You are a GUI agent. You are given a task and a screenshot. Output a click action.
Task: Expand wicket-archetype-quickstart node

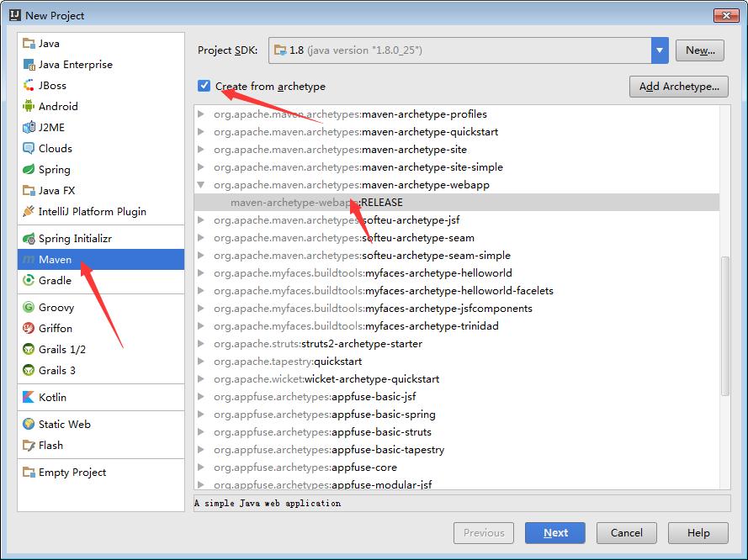(x=201, y=378)
